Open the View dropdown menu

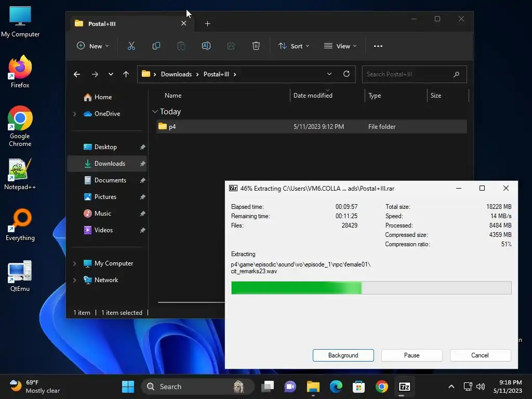(340, 46)
